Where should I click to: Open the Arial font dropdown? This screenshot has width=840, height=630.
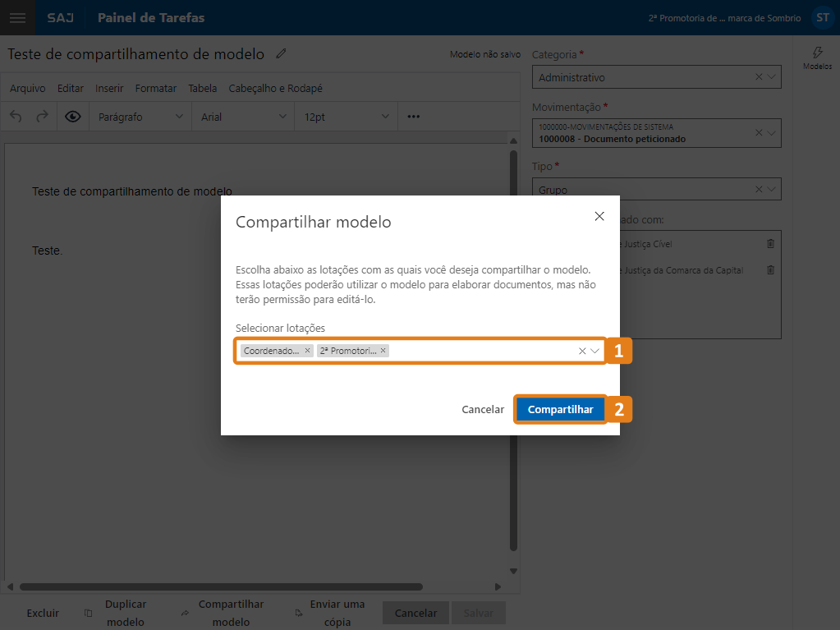pos(244,117)
